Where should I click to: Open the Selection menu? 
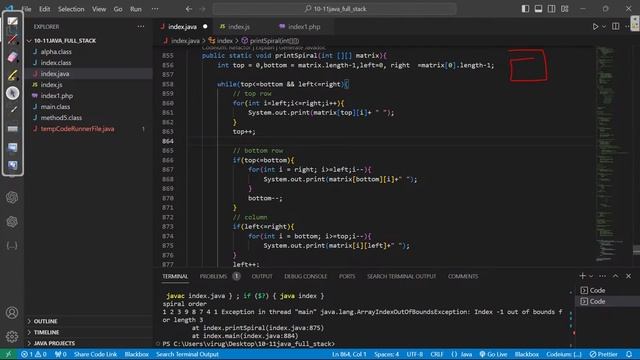click(71, 9)
